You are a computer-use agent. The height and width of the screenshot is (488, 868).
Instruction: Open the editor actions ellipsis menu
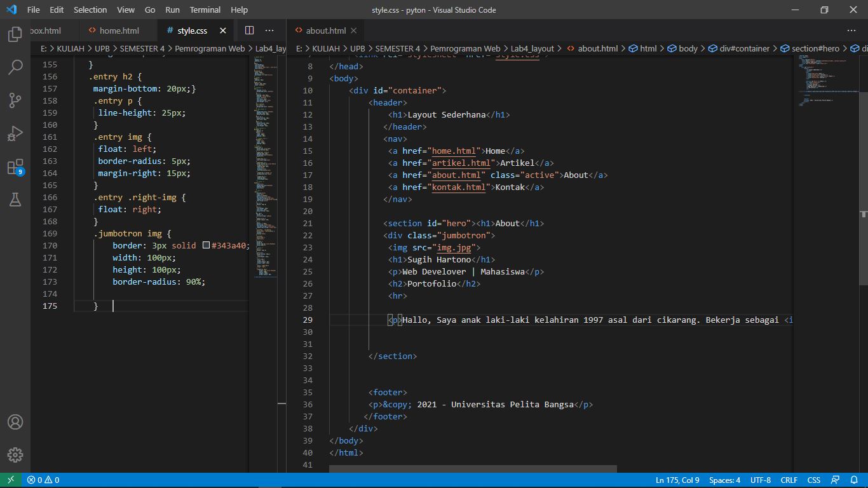tap(269, 30)
